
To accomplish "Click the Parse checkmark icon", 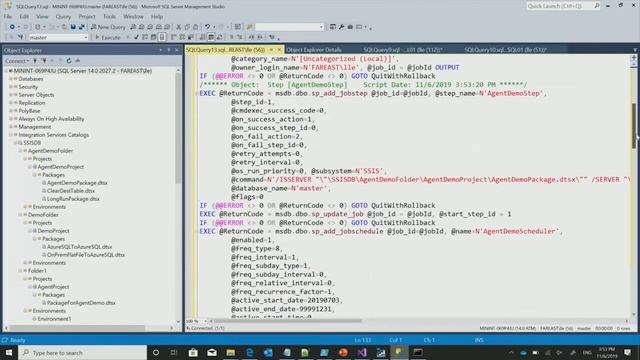I will [136, 38].
